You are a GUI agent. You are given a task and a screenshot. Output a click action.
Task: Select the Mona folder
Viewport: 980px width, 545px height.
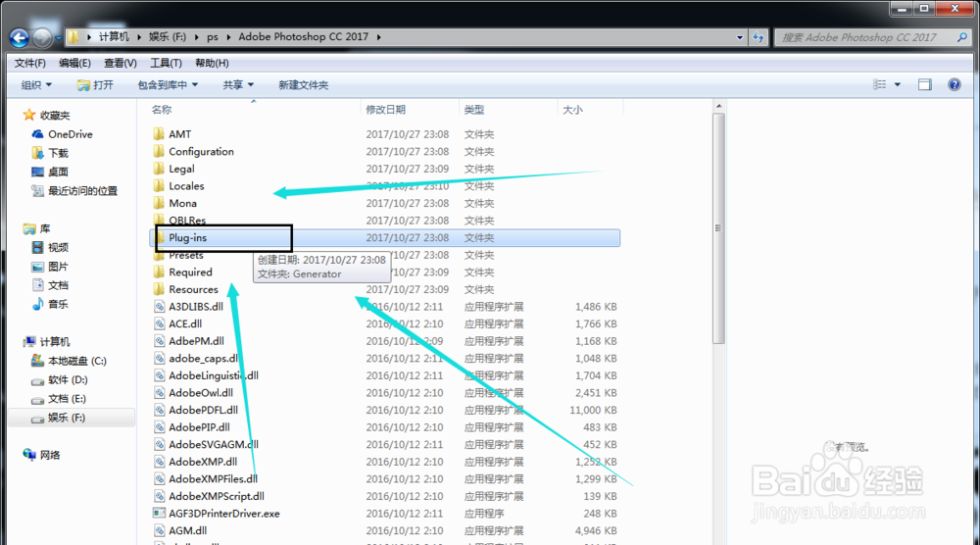[x=182, y=203]
